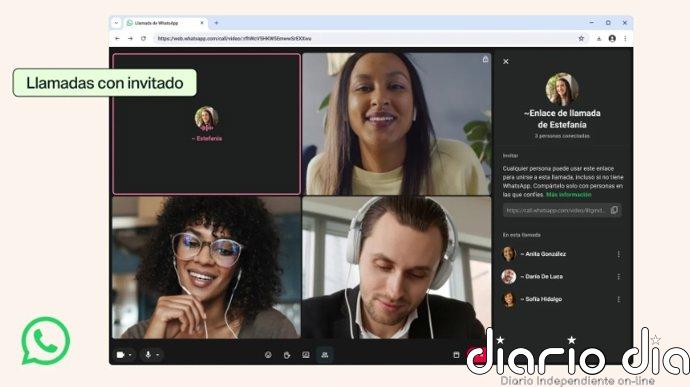This screenshot has width=690, height=387.
Task: Open the emoji reactions button
Action: click(268, 355)
